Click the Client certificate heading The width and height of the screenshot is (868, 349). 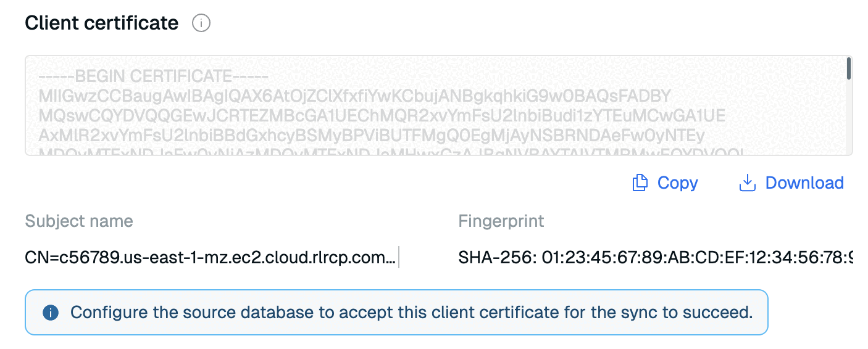click(101, 23)
